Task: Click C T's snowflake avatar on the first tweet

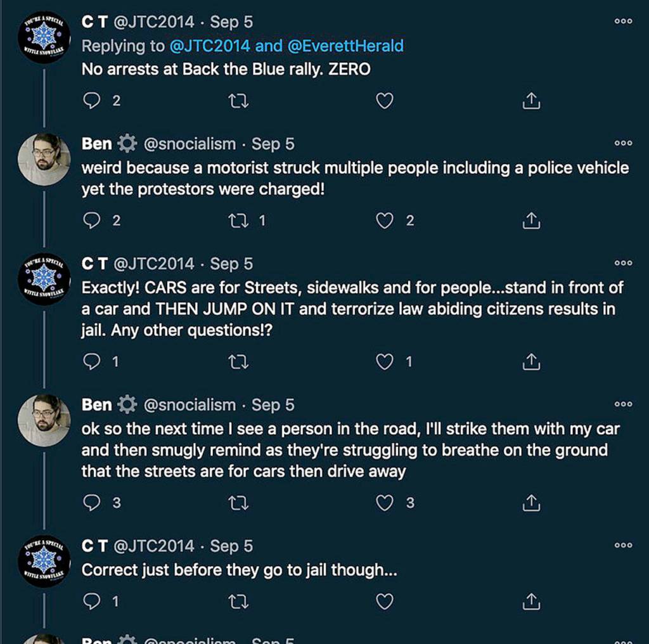Action: point(43,37)
